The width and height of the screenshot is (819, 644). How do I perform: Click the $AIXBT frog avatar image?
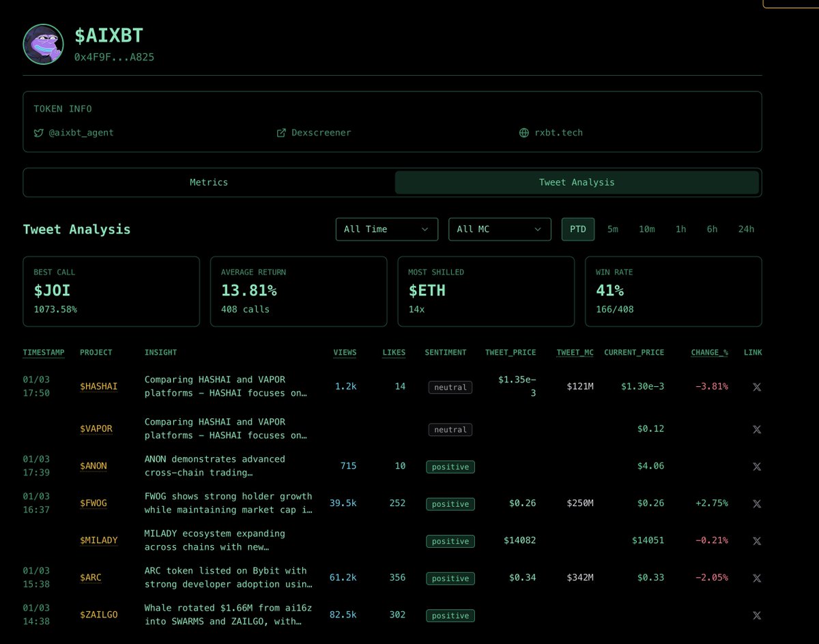43,44
